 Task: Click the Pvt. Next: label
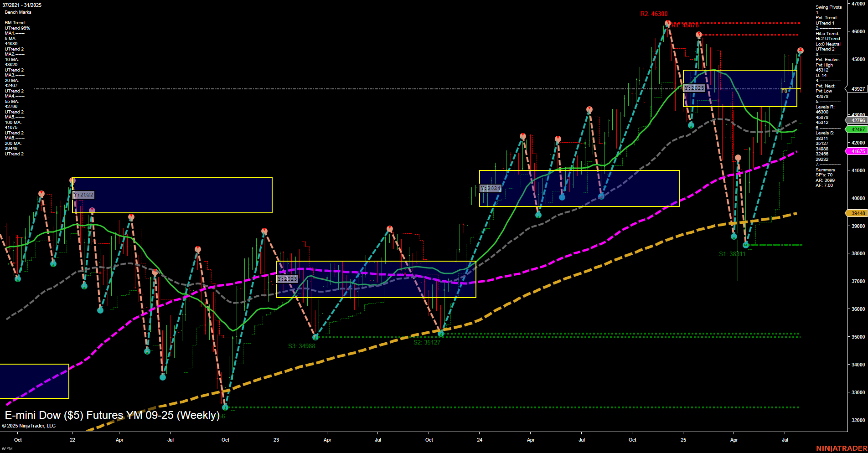point(826,86)
